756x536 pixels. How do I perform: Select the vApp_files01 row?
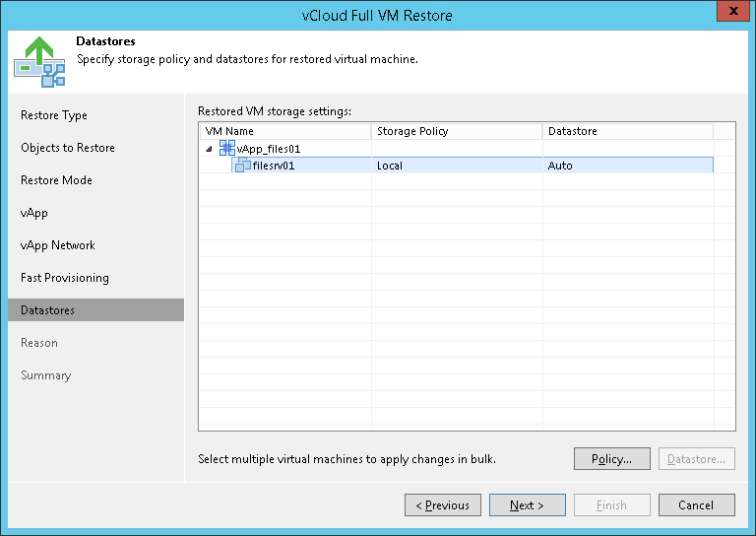457,148
